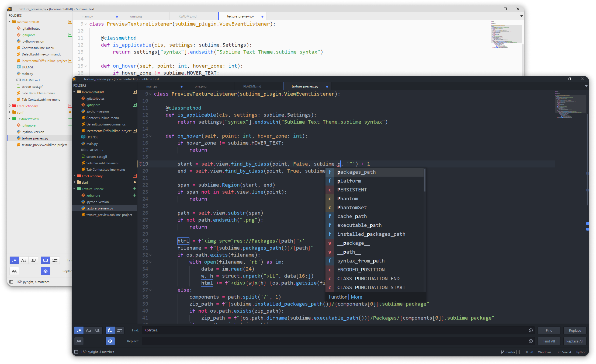Viewport: 596px width, 364px height.
Task: Click LICENSE file icon in dark sidebar
Action: 83,137
